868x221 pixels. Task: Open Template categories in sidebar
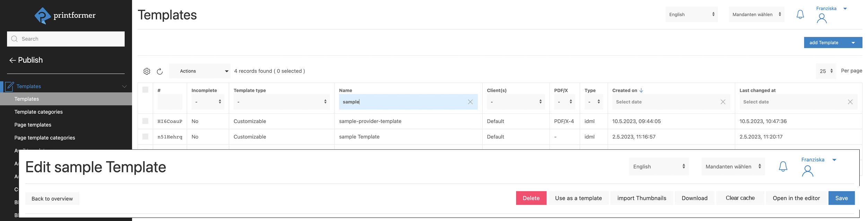coord(38,112)
